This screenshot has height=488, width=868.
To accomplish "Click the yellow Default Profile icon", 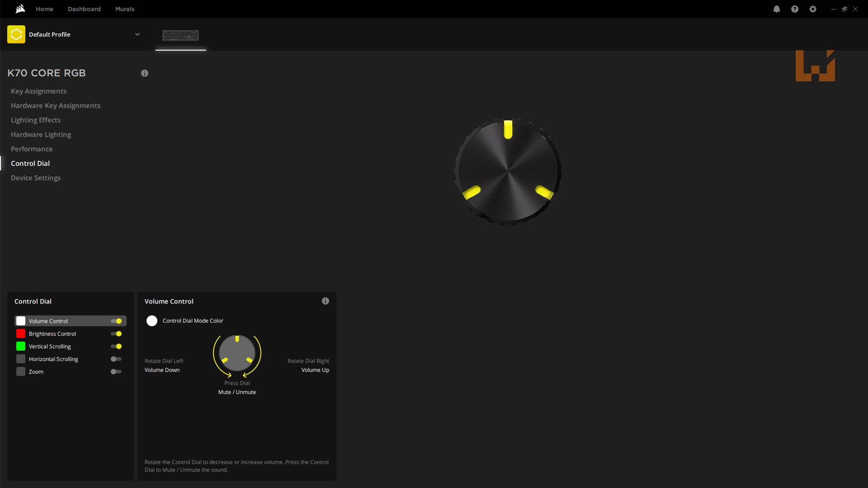I will (16, 34).
